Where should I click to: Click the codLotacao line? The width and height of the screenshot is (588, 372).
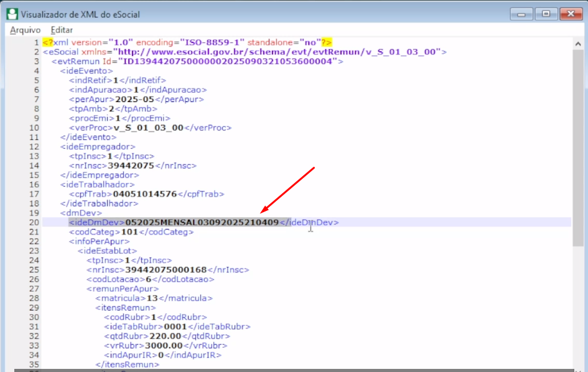point(150,279)
